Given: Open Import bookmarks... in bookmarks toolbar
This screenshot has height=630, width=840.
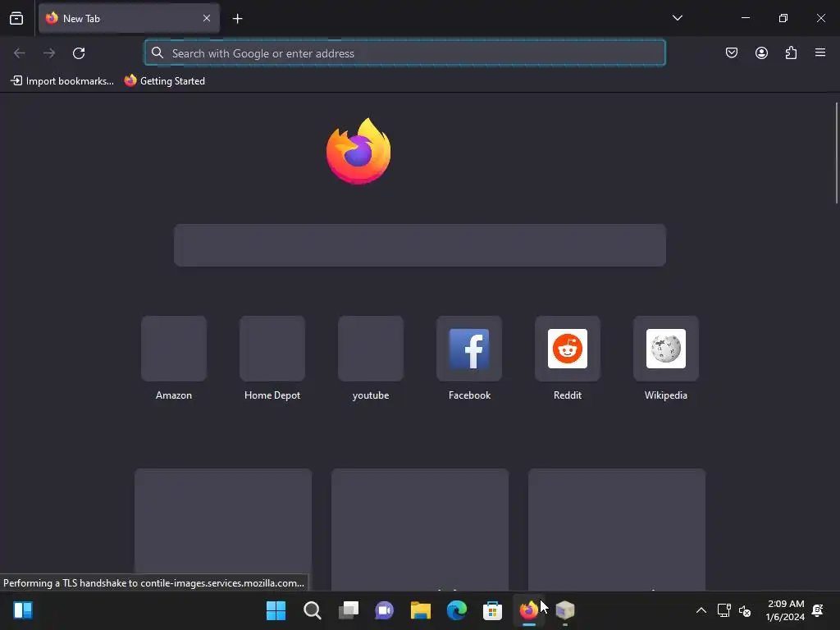Looking at the screenshot, I should [62, 81].
